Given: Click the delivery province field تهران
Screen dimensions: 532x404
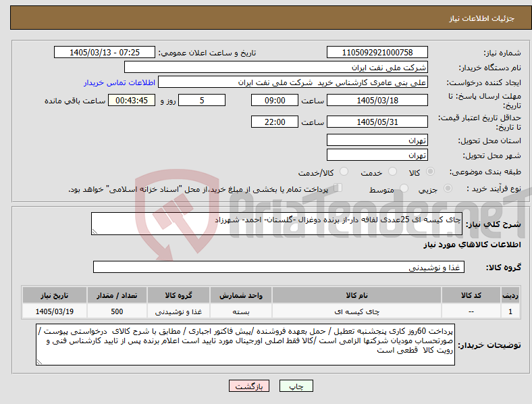Looking at the screenshot, I should click(377, 140).
